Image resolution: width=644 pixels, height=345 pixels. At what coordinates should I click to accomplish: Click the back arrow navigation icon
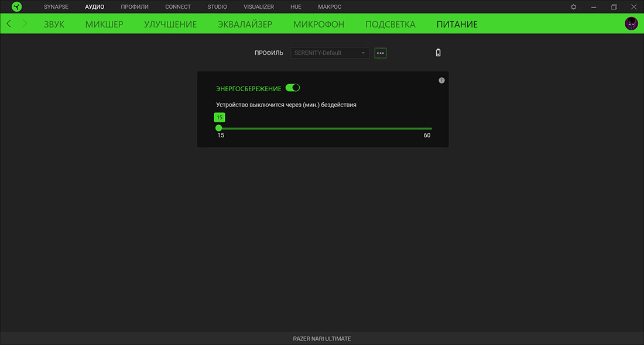click(9, 24)
